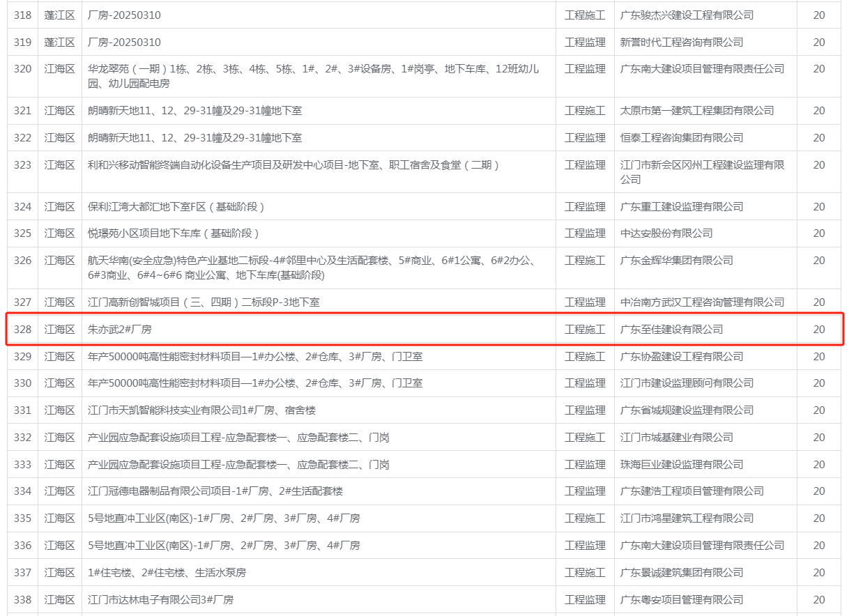Click company 新誉时代工程咨询有限公司
Screen dimensions: 849x616
tap(682, 42)
